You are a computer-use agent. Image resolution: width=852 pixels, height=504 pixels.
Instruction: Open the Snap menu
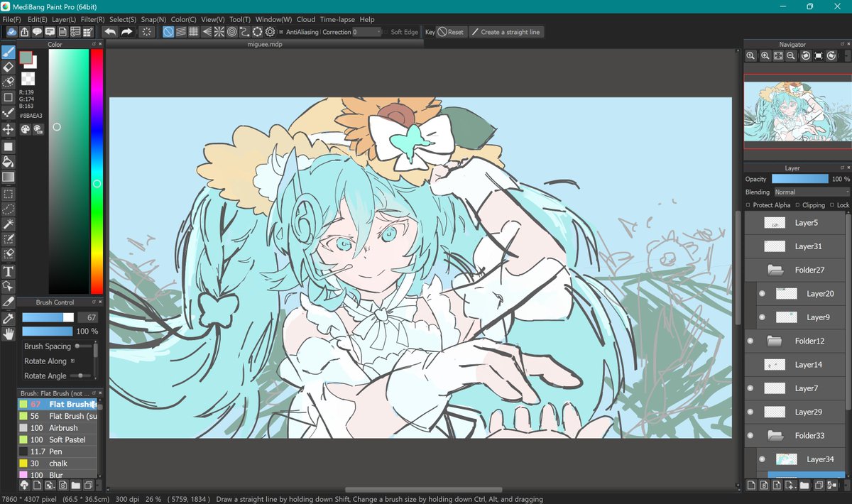(154, 19)
